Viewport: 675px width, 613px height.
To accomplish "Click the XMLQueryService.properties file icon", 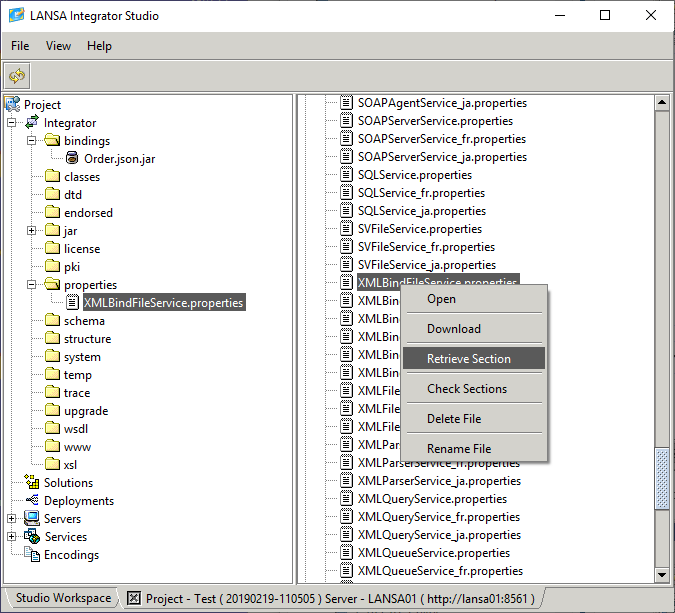I will point(347,498).
